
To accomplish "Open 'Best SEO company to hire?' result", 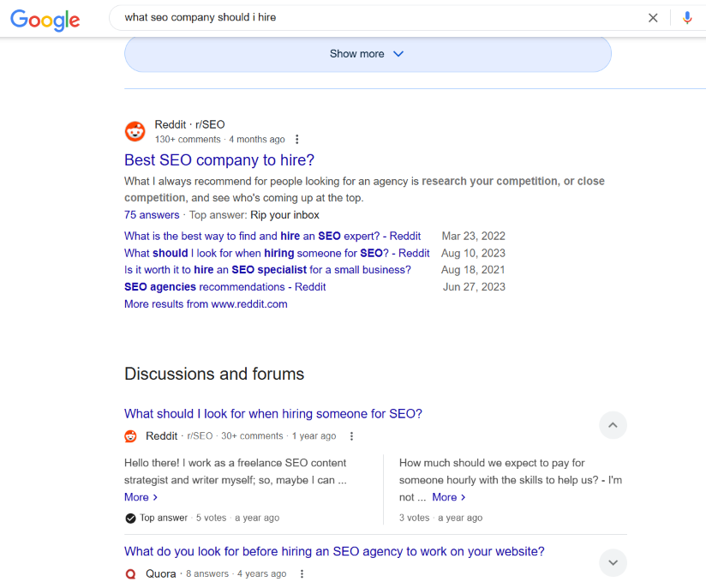I will click(x=219, y=160).
